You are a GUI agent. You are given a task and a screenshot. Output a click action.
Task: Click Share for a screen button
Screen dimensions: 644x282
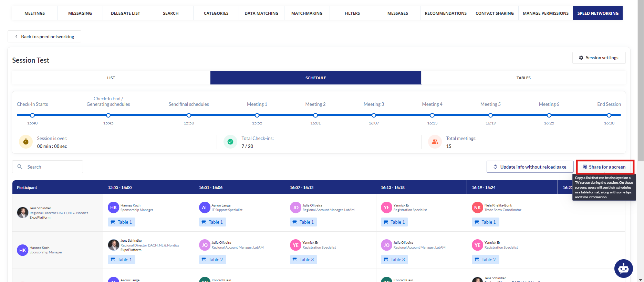(605, 167)
